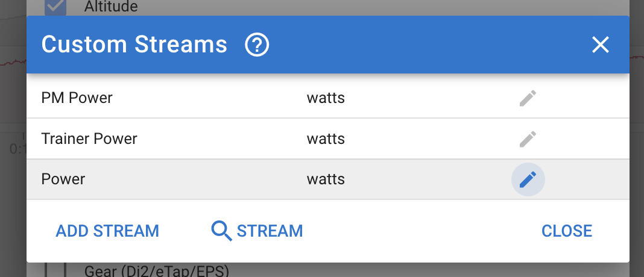Click the pencil icon for Trainer Power
The height and width of the screenshot is (277, 644).
coord(528,139)
